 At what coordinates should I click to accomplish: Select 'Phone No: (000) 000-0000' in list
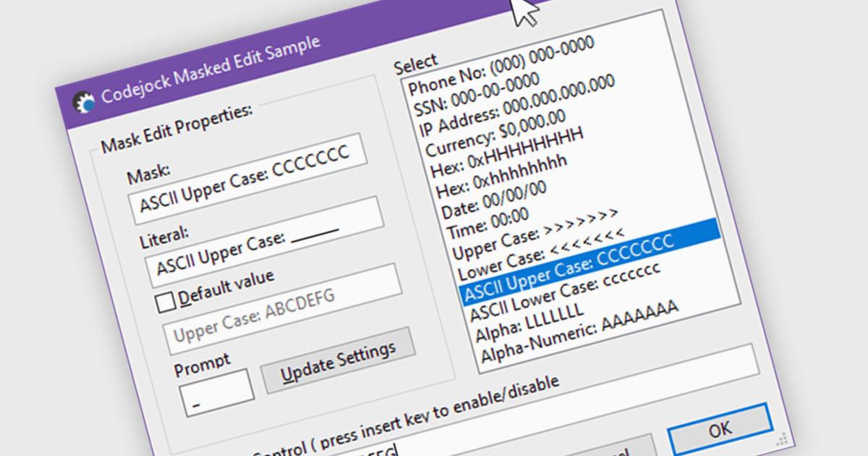[501, 66]
